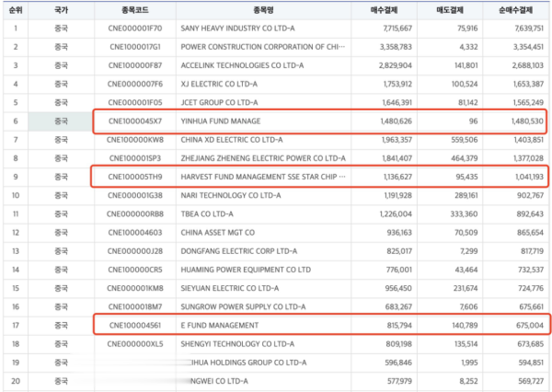Select CHINA XD ELECTRIC CO LTD-A
Screen dimensions: 552x392
(x=232, y=140)
